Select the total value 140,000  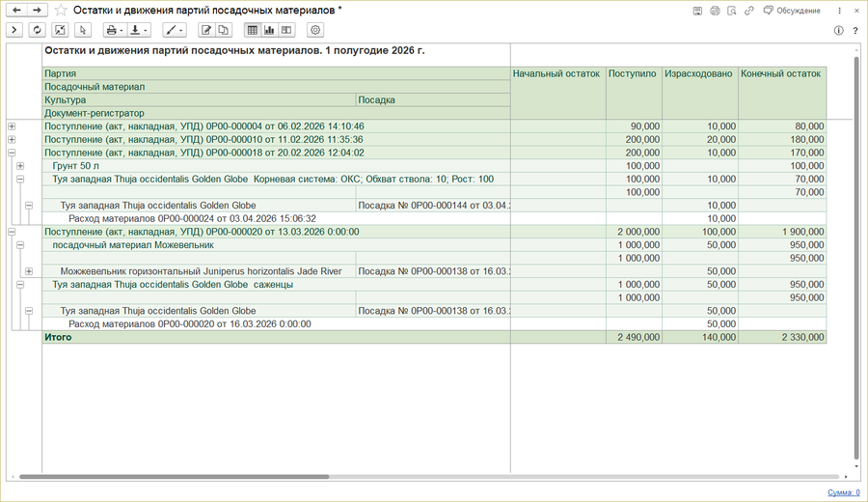[x=700, y=338]
